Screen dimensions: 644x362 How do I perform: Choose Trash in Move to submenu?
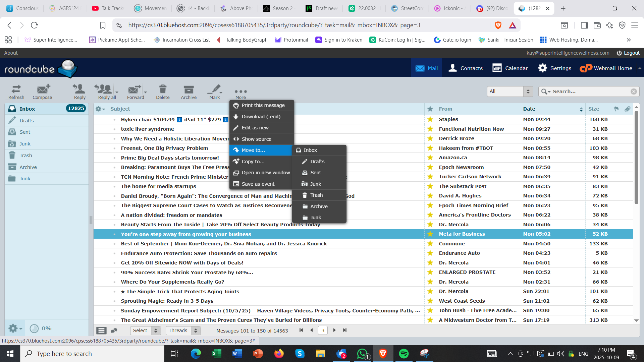click(316, 195)
